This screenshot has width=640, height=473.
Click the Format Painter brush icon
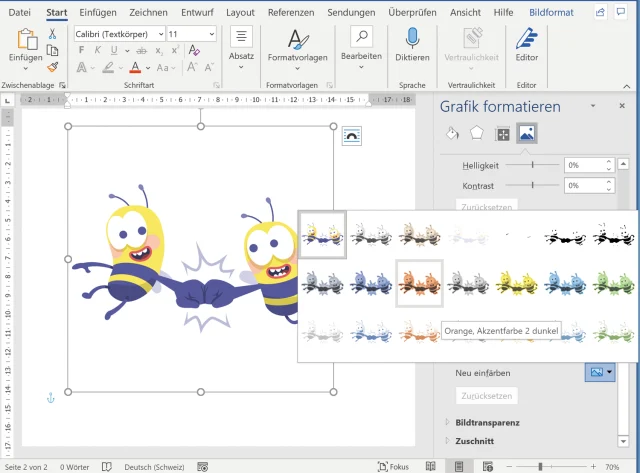(x=53, y=67)
